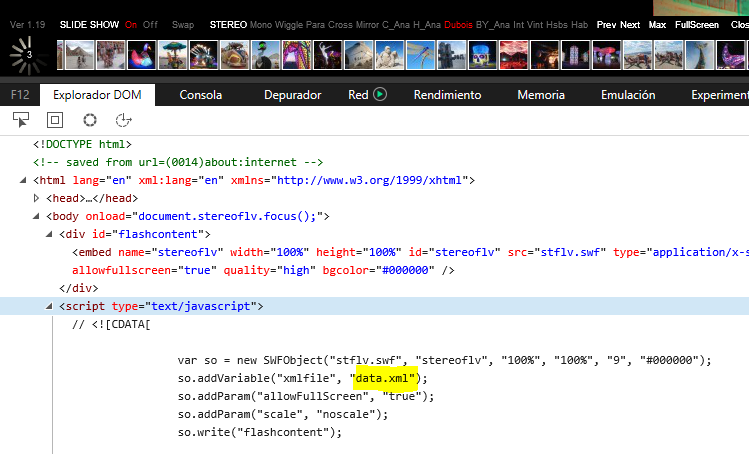
Task: Turn slide show Off
Action: coord(150,25)
